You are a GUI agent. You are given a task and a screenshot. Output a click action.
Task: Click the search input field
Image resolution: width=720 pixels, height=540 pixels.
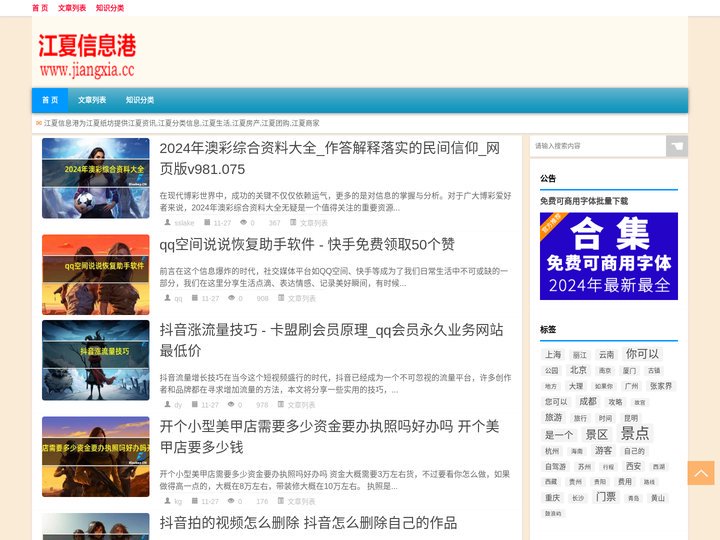pyautogui.click(x=598, y=146)
